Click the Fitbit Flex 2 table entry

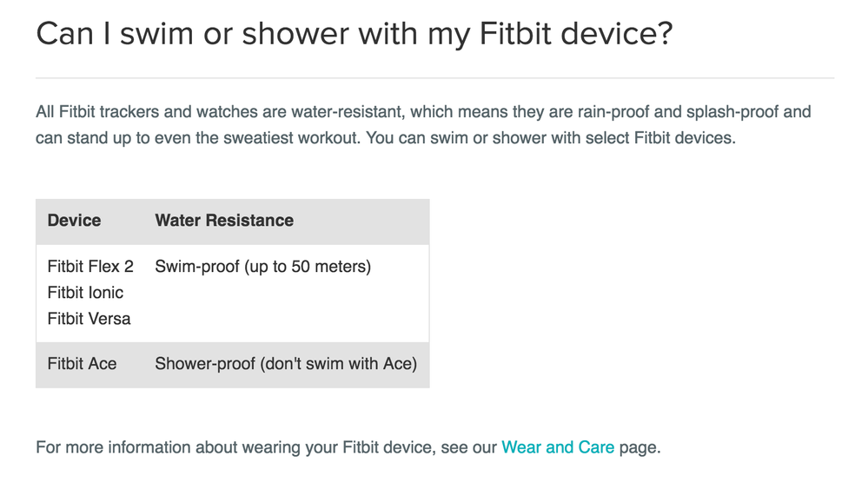coord(90,267)
